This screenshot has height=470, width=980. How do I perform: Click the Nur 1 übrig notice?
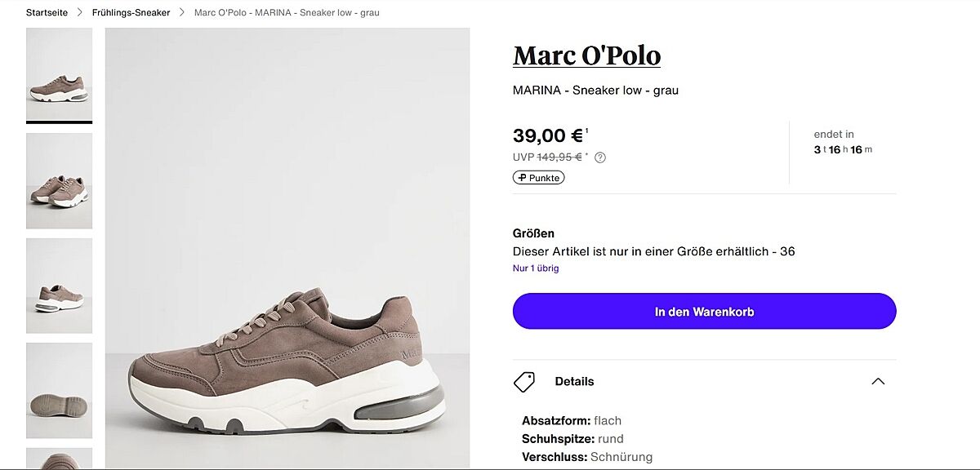tap(536, 268)
